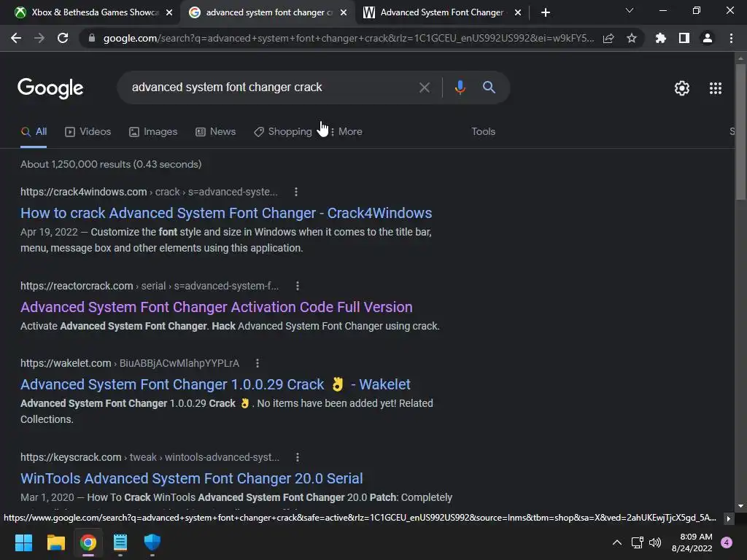This screenshot has height=560, width=747.
Task: Close the Xbox & Bethesda tab
Action: [x=169, y=12]
